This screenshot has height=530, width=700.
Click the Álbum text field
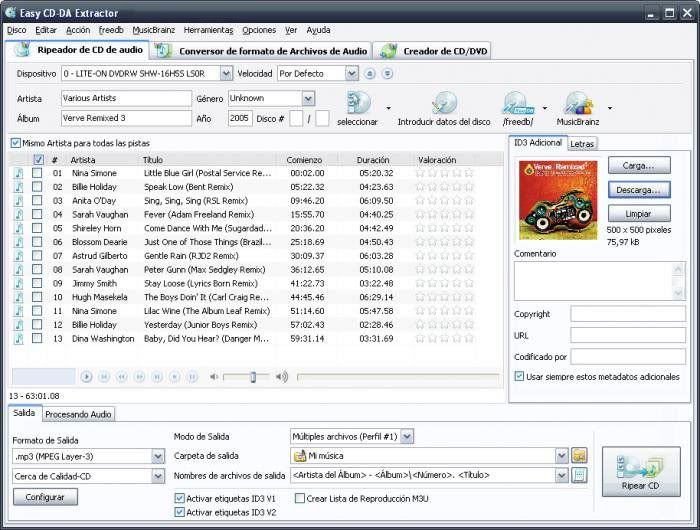(126, 118)
